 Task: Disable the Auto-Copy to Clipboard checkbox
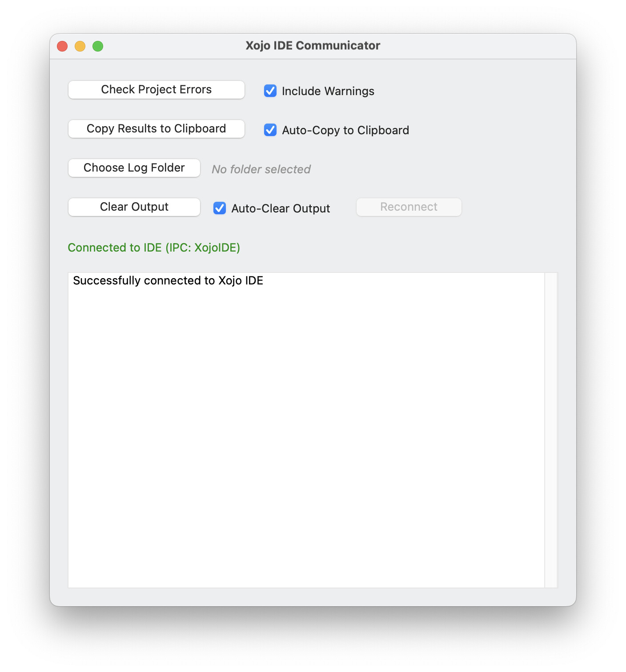tap(270, 130)
